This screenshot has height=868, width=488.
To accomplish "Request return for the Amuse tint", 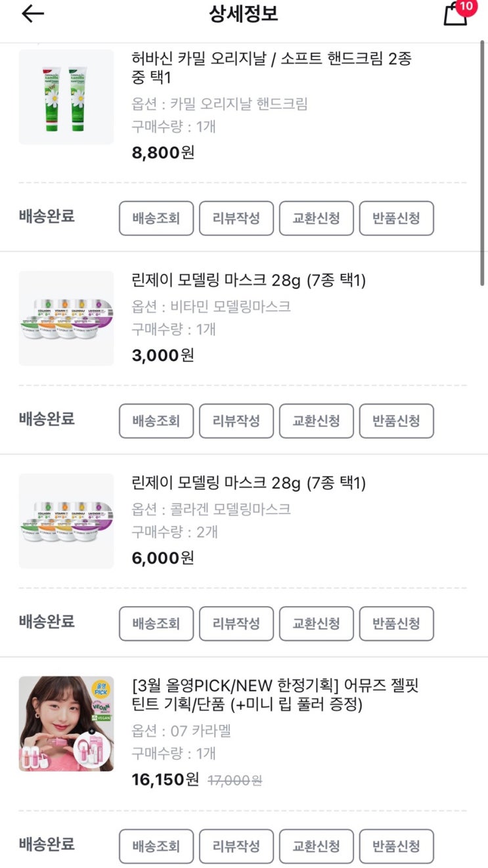I will coord(396,846).
